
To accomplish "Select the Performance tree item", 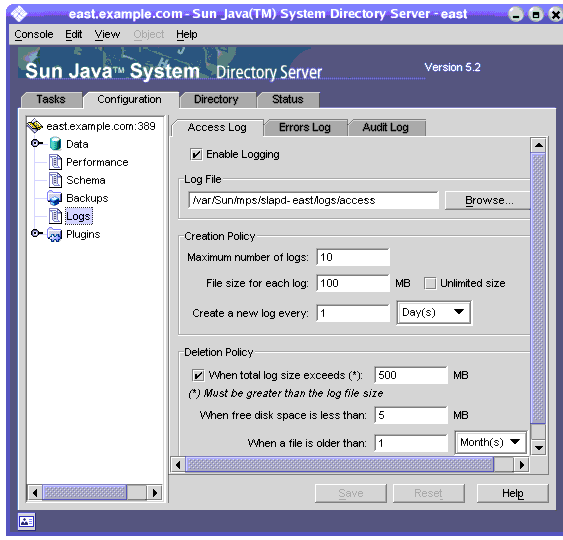I will coord(97,162).
